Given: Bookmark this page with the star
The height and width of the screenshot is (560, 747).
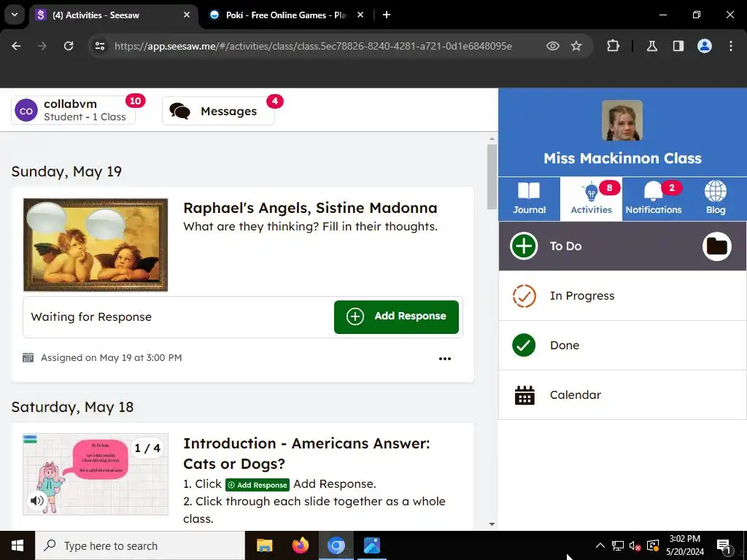Looking at the screenshot, I should 576,46.
